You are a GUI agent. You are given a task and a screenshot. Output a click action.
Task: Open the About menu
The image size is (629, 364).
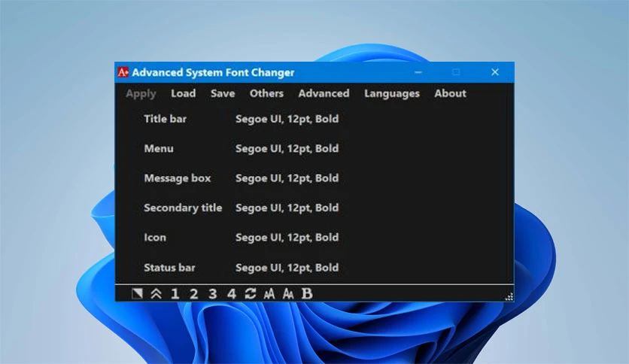click(x=450, y=93)
